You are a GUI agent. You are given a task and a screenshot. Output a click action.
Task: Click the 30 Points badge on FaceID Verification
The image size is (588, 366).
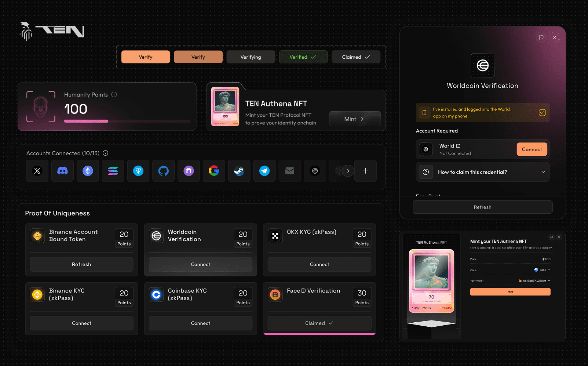[x=362, y=297]
